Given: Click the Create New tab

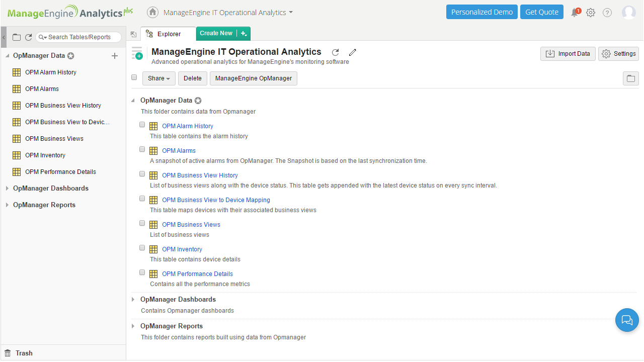Looking at the screenshot, I should [x=216, y=34].
